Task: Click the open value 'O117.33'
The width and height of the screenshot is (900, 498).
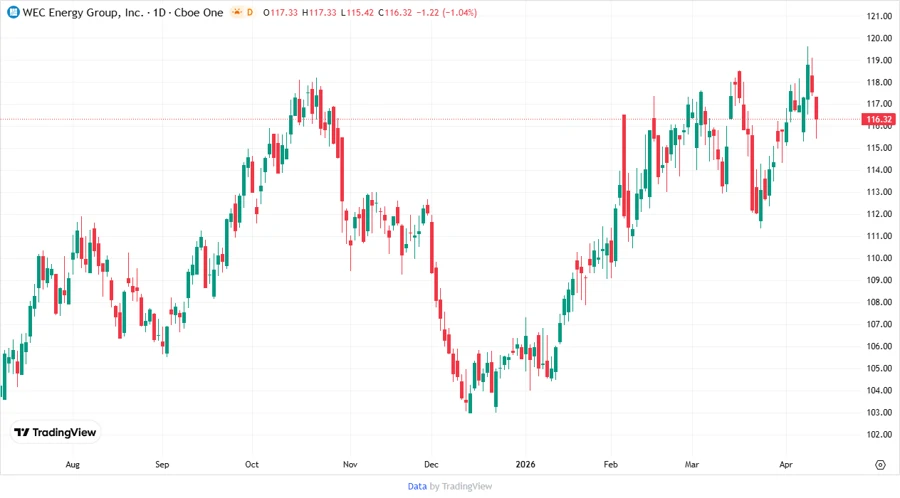Action: [280, 12]
